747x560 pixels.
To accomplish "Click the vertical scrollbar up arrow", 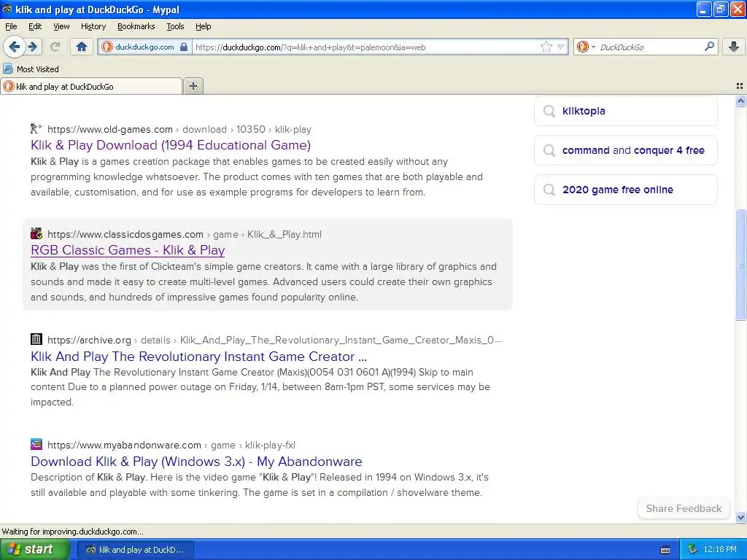I will point(740,101).
